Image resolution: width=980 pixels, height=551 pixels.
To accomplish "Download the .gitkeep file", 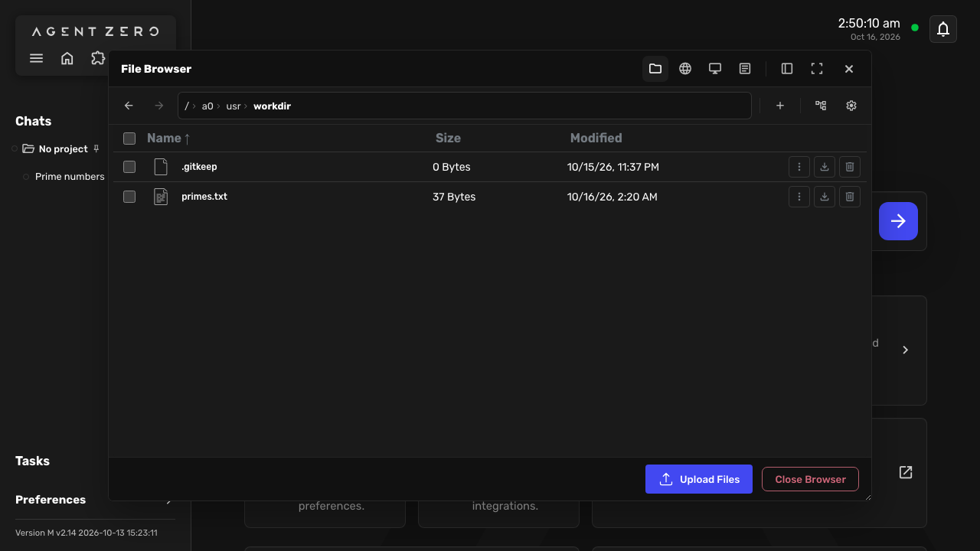I will point(825,167).
